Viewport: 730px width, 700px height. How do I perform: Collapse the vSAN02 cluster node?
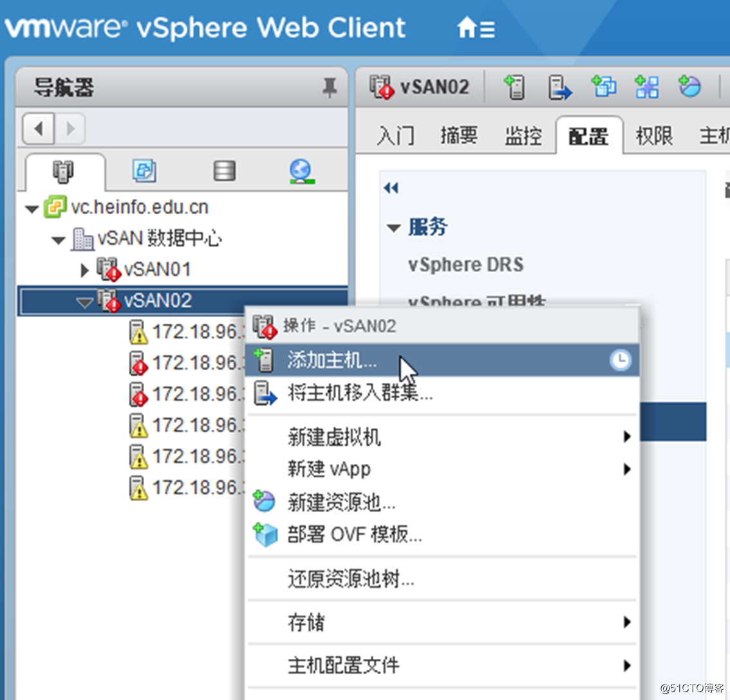(x=85, y=303)
